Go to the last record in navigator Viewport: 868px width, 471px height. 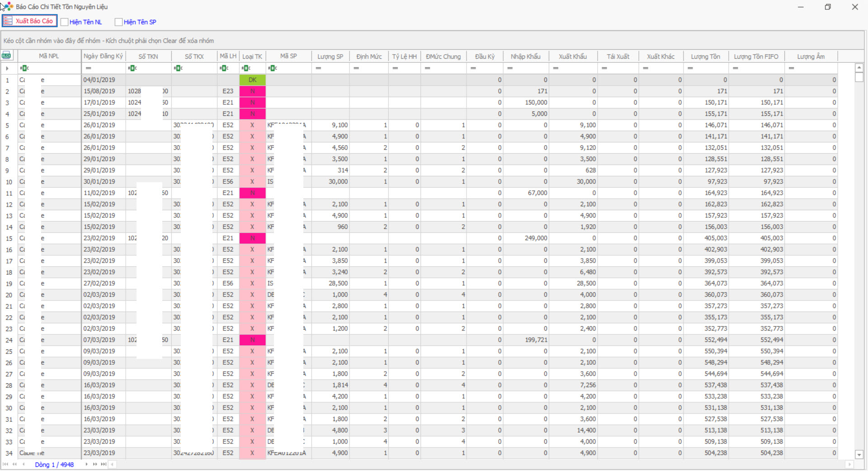[x=104, y=464]
